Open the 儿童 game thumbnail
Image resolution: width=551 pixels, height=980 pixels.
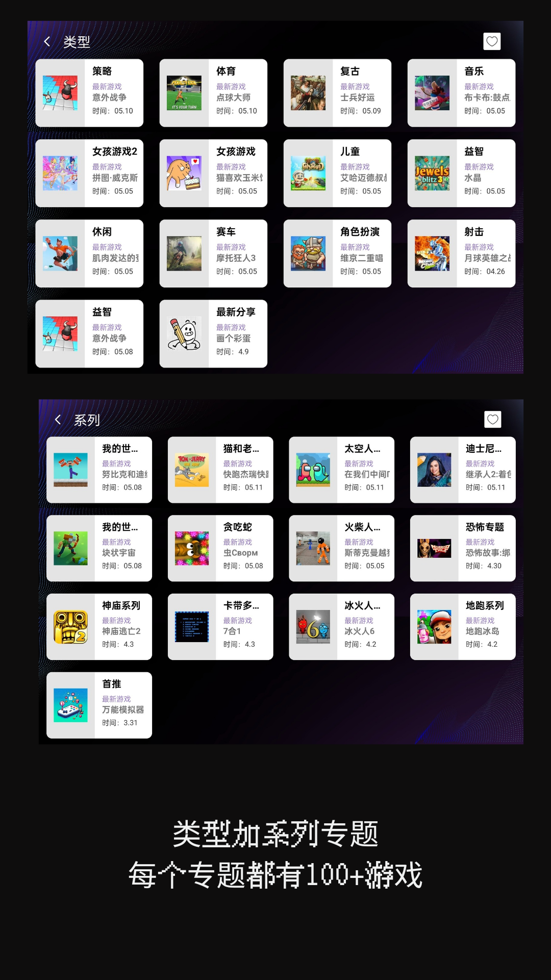coord(308,173)
